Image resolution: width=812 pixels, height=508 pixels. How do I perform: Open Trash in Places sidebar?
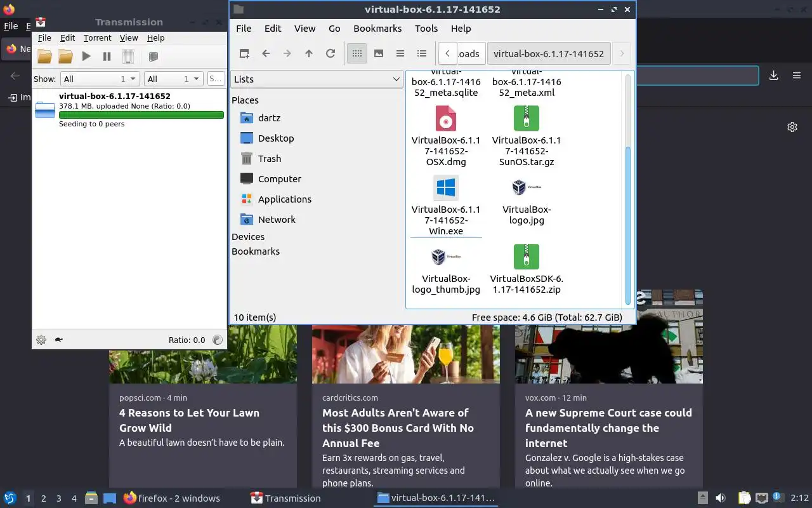click(270, 159)
